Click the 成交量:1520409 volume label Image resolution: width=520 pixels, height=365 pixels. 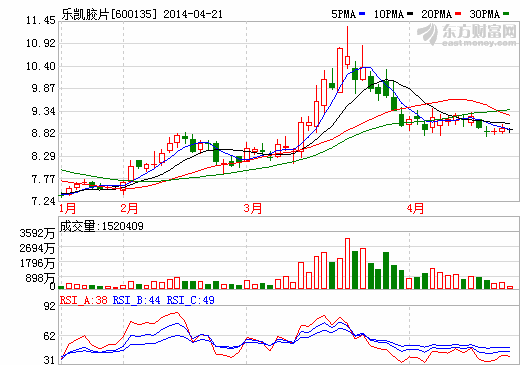(102, 226)
